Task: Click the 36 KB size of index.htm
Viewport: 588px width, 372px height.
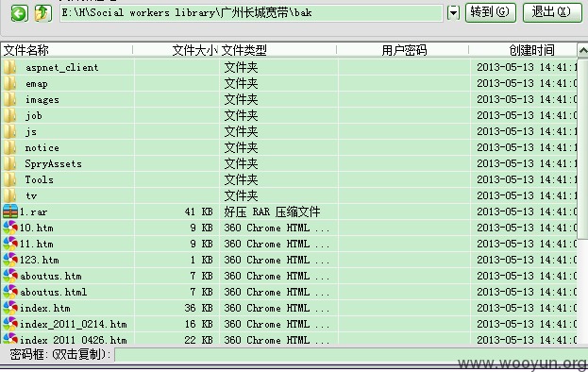Action: [199, 308]
